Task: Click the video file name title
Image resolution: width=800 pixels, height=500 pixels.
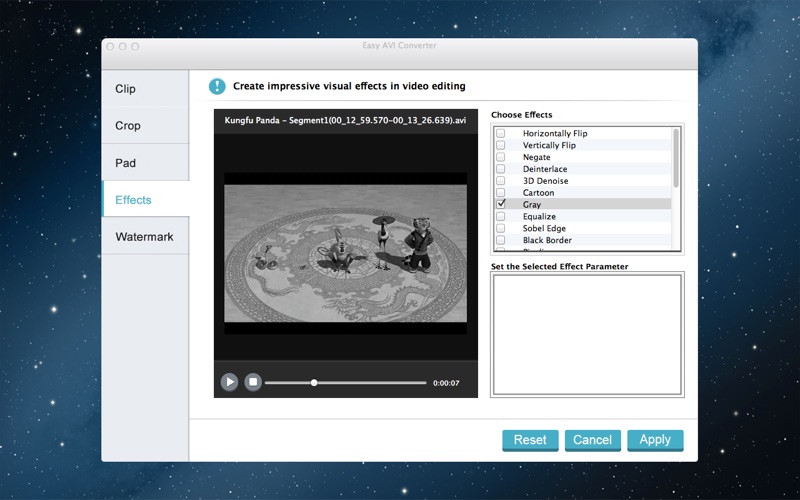Action: [345, 120]
